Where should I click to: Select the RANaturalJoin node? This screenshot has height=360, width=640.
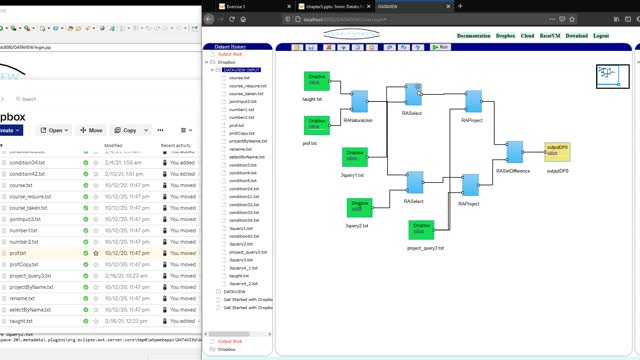click(x=359, y=101)
